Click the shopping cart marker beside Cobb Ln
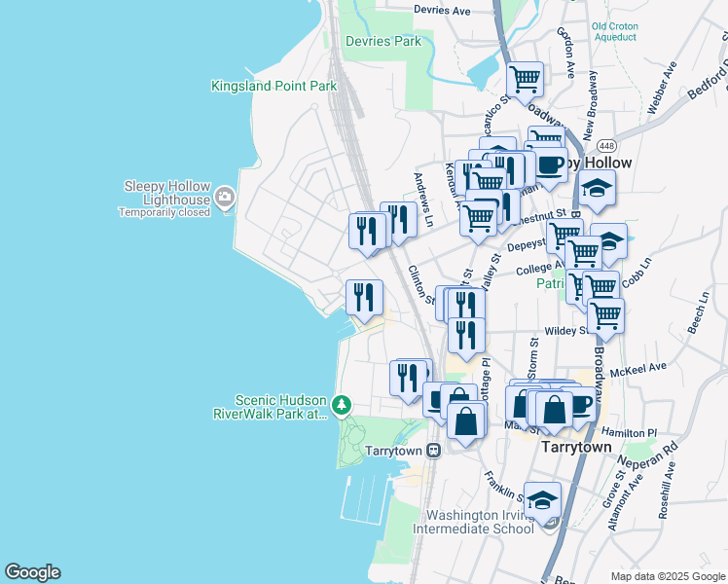 pyautogui.click(x=601, y=289)
